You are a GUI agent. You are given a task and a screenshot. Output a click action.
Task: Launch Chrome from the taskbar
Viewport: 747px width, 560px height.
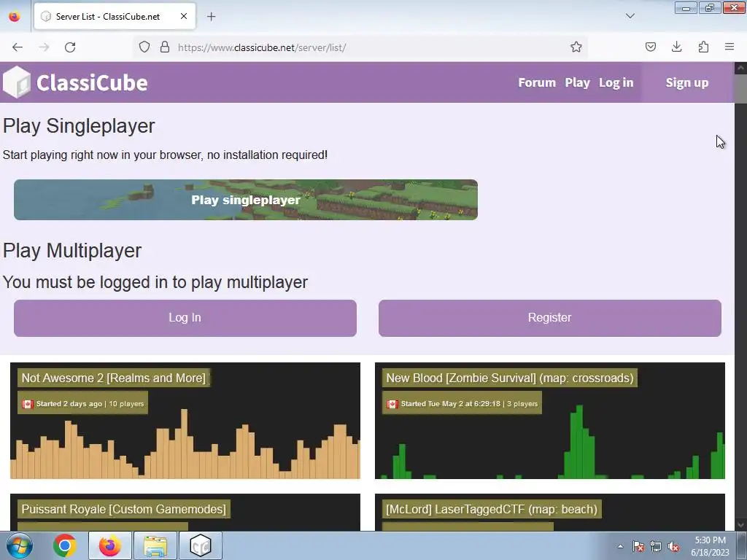click(x=64, y=545)
